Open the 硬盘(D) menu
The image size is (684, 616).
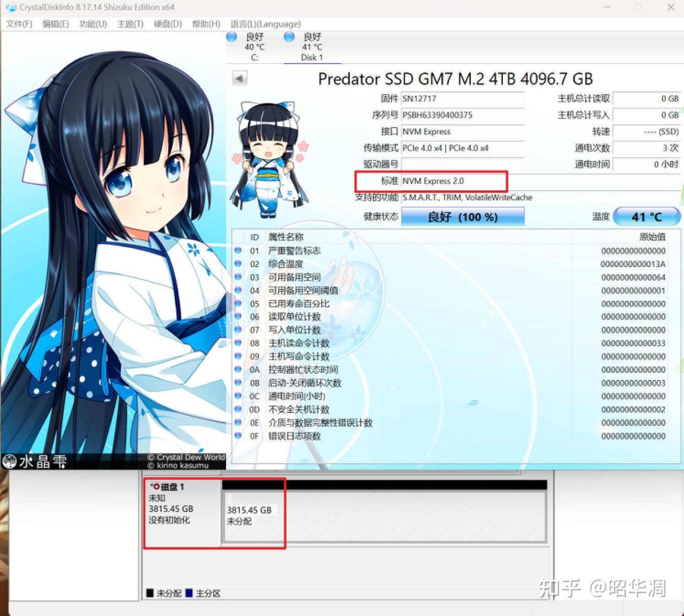pyautogui.click(x=168, y=24)
